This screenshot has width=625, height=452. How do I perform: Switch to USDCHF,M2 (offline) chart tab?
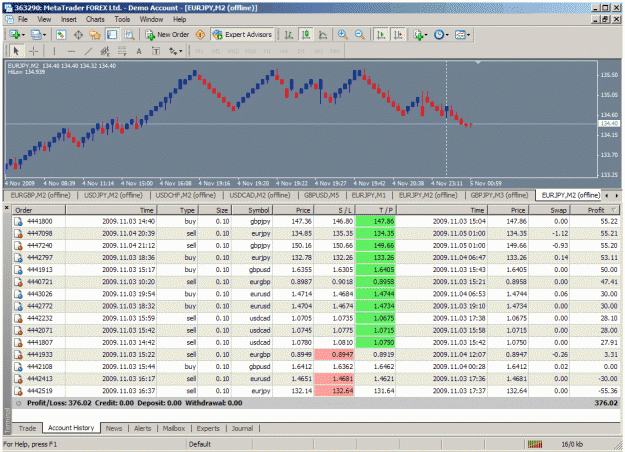point(185,195)
